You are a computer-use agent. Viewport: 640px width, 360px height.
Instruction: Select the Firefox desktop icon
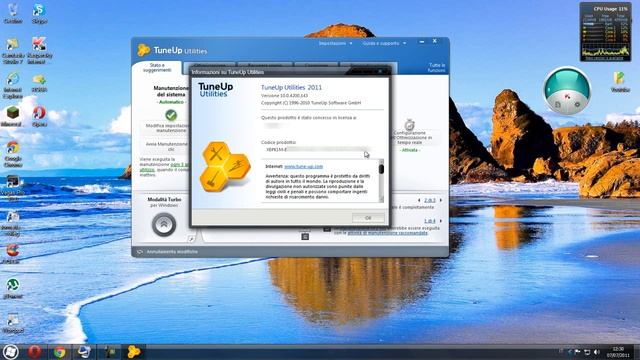pos(12,253)
